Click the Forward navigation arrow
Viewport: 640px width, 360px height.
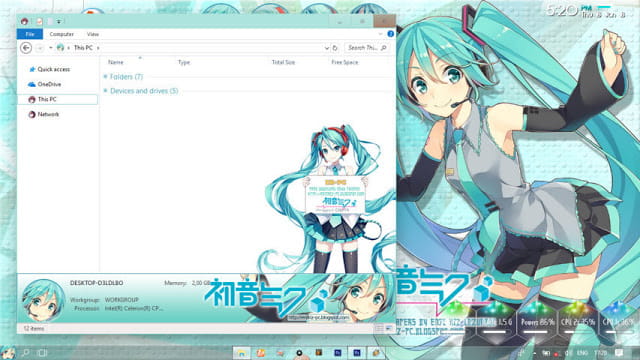[40, 48]
